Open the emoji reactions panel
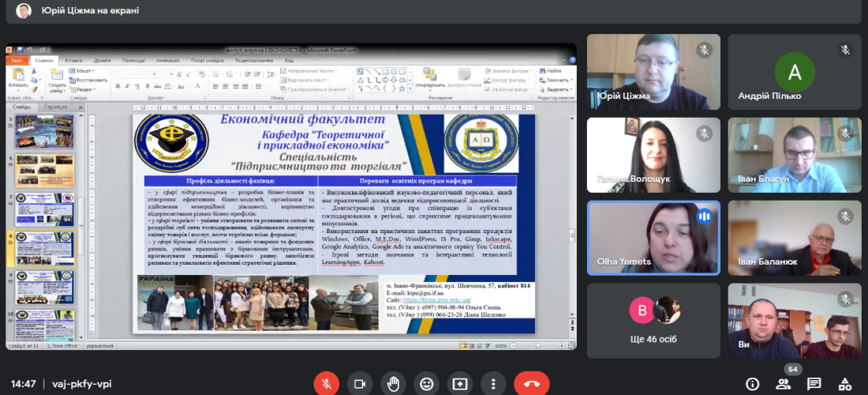The image size is (868, 395). 427,384
